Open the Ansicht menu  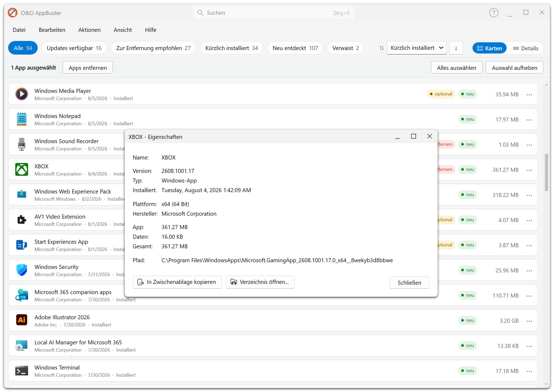coord(123,30)
